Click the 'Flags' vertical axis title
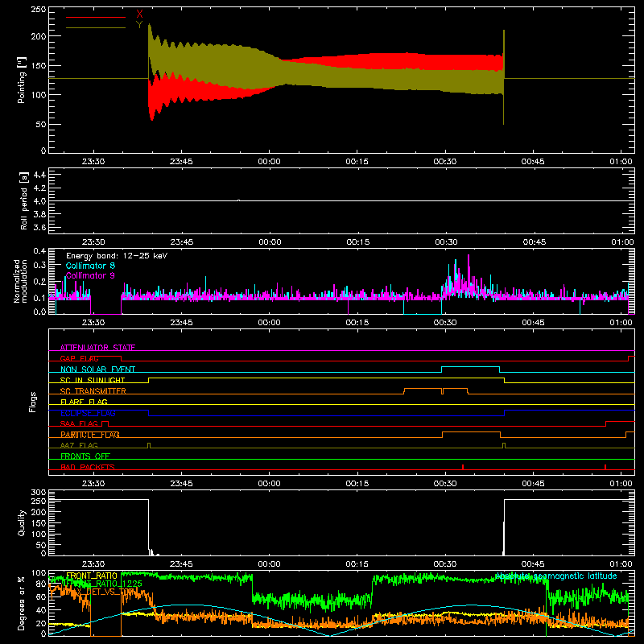 point(32,402)
